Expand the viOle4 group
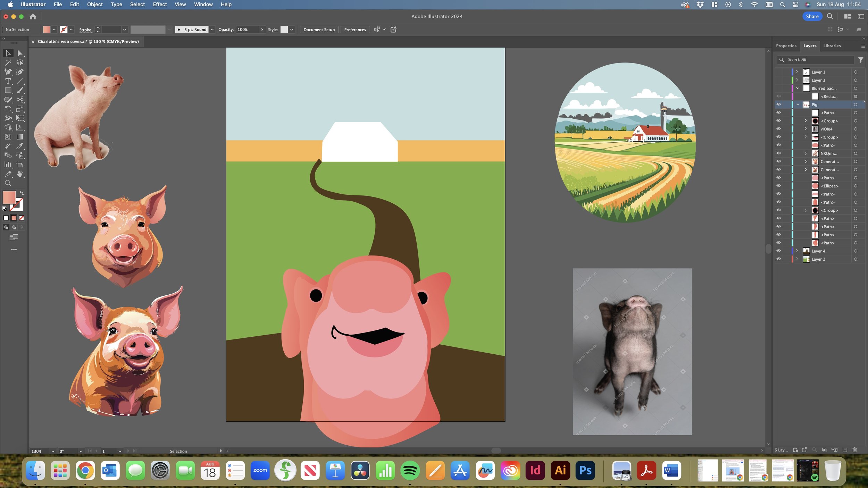868x488 pixels. coord(806,129)
